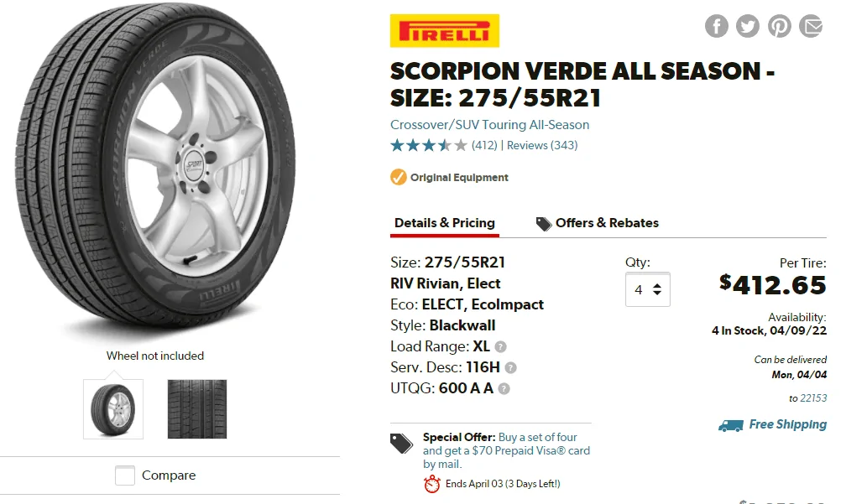Image resolution: width=846 pixels, height=504 pixels.
Task: Pin product using Pinterest icon
Action: pyautogui.click(x=780, y=26)
